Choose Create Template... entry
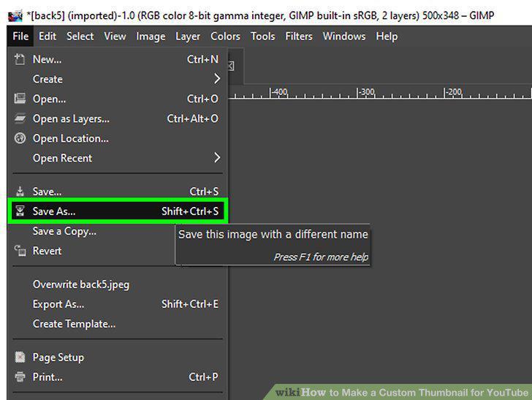The width and height of the screenshot is (532, 400). pos(118,324)
